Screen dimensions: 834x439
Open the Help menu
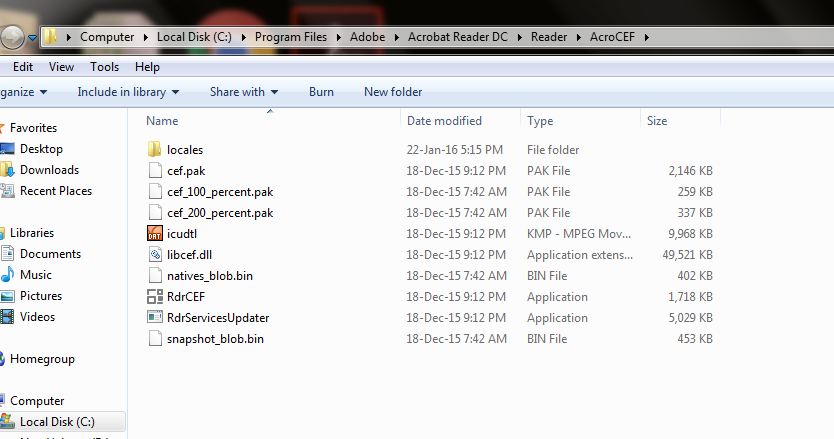147,67
